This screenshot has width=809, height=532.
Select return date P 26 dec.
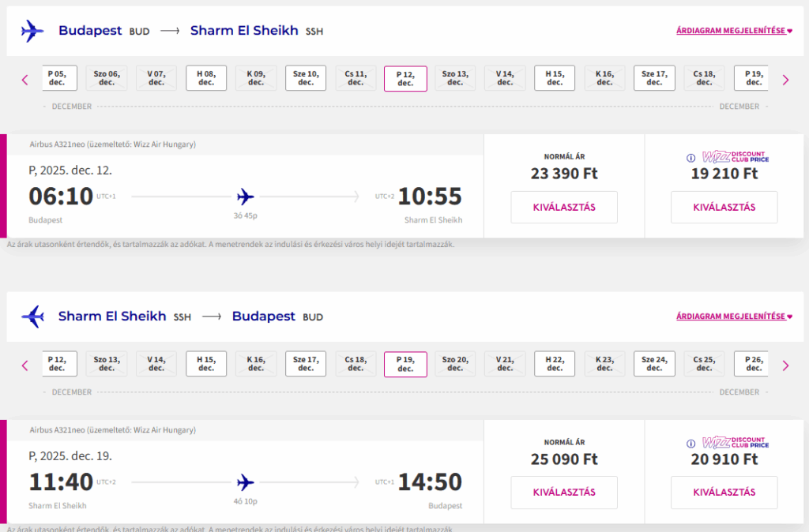pyautogui.click(x=752, y=363)
